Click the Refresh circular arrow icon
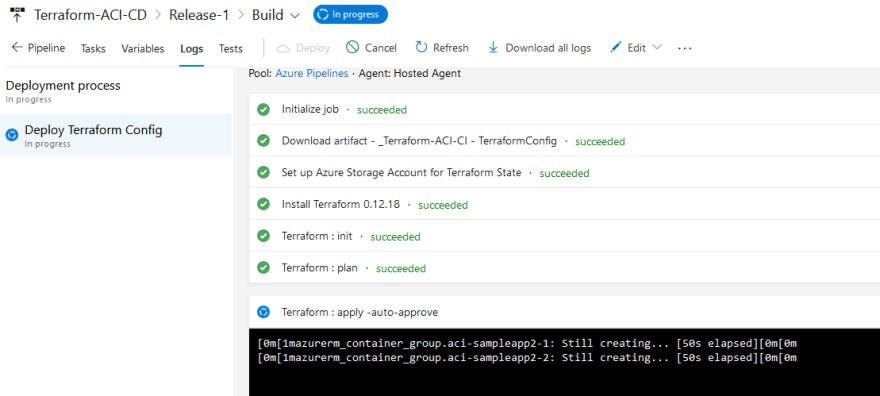Image resolution: width=880 pixels, height=396 pixels. tap(421, 48)
